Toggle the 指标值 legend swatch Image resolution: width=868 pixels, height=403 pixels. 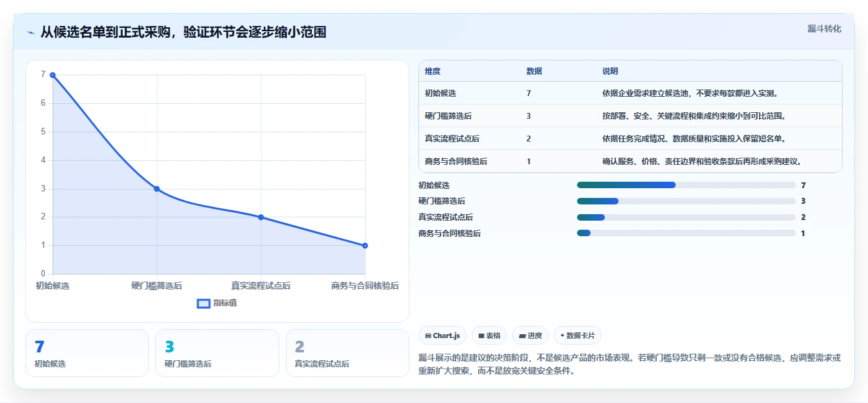click(x=203, y=303)
